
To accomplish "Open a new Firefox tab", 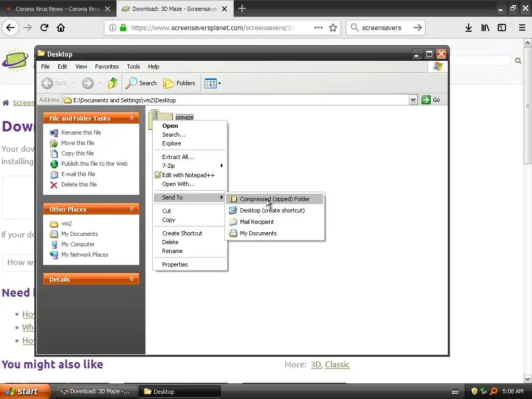I will [242, 8].
